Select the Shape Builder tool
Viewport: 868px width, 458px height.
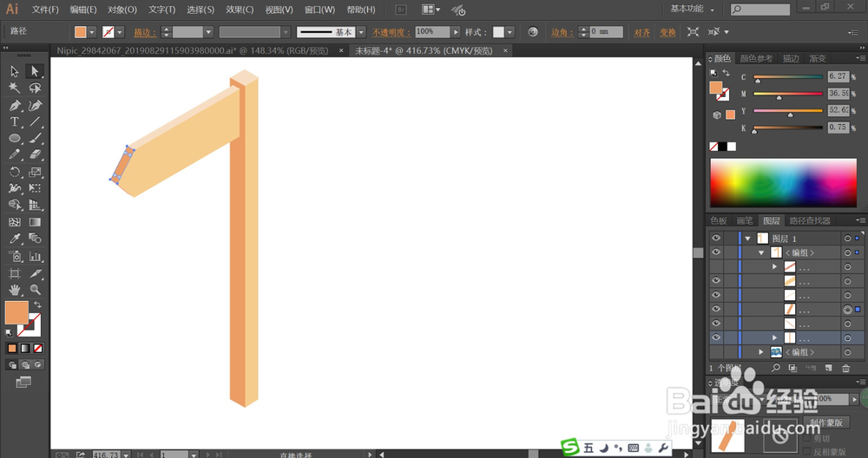click(15, 206)
